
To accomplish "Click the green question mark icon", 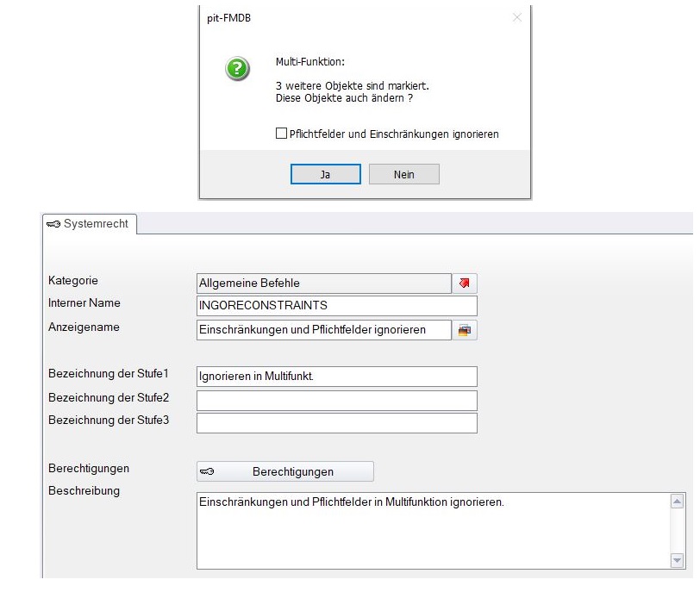I will pyautogui.click(x=237, y=69).
